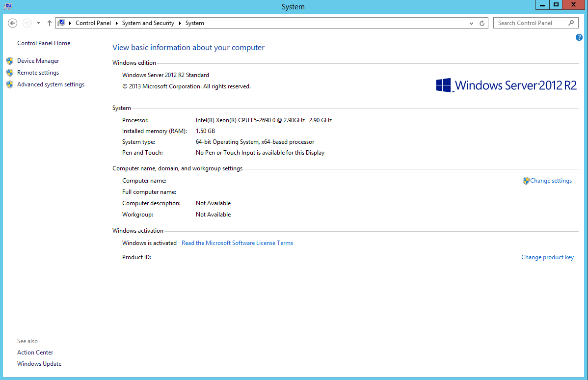
Task: Open Device Manager link
Action: pos(38,61)
